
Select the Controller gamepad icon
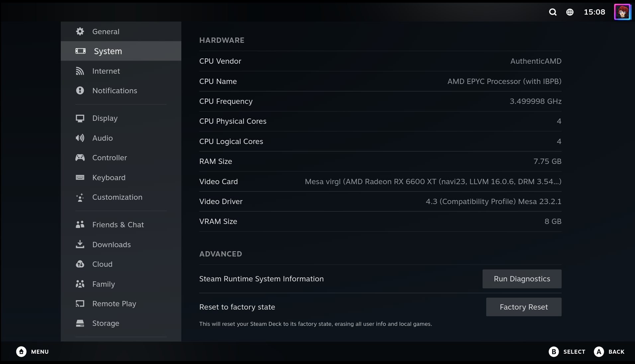coord(80,158)
